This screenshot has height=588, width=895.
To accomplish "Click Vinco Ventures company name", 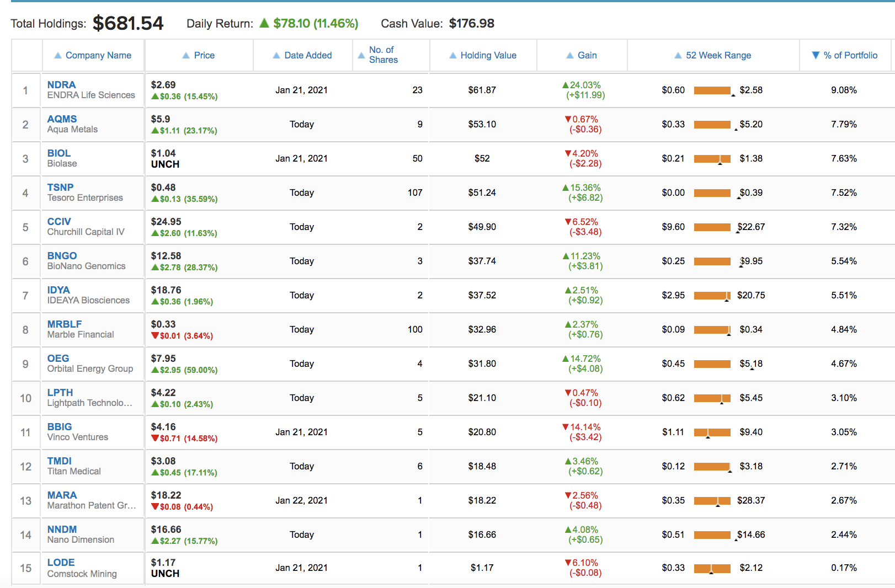I will [78, 437].
